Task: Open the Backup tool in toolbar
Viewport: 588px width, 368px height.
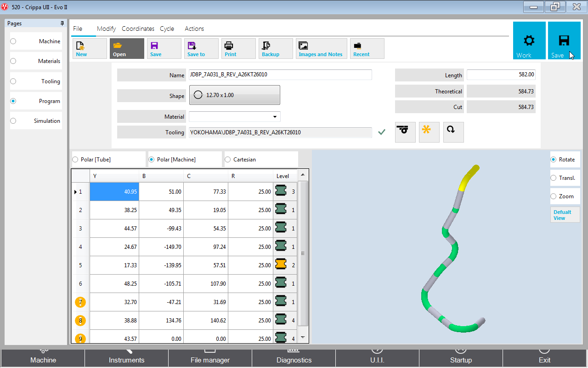Action: (271, 48)
